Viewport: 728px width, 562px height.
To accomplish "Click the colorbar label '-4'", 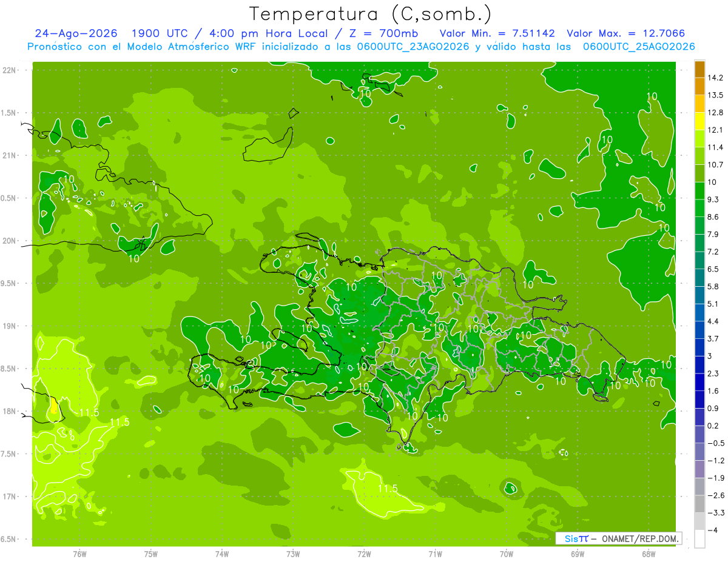I will pyautogui.click(x=712, y=530).
